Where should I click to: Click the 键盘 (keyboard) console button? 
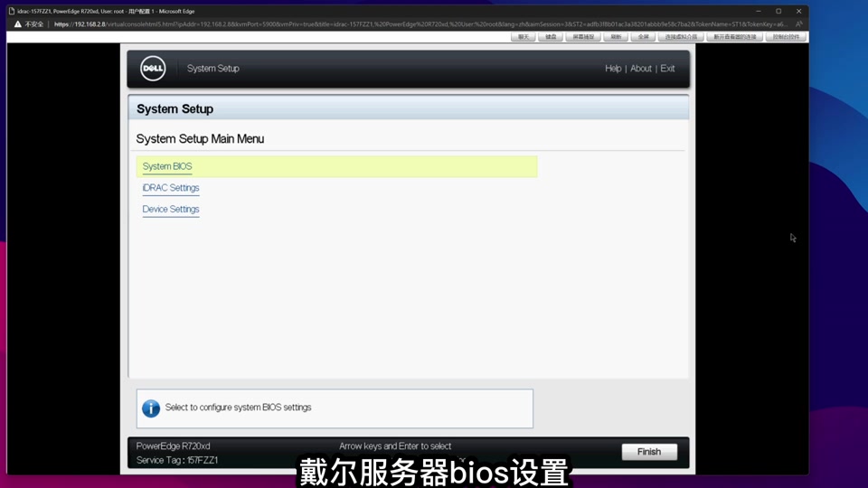551,37
